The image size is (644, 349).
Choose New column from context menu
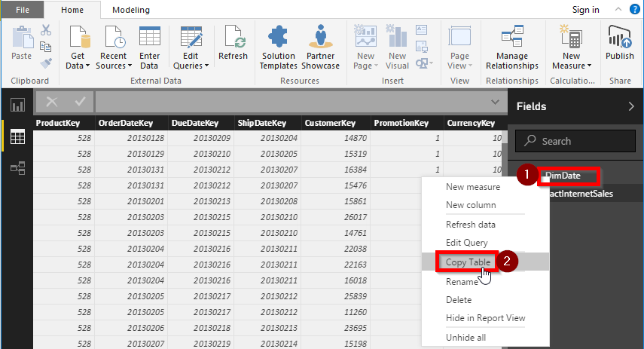click(x=471, y=205)
